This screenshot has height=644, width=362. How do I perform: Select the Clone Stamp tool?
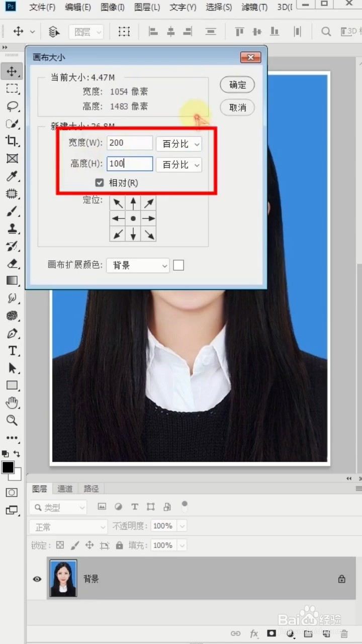click(x=12, y=228)
